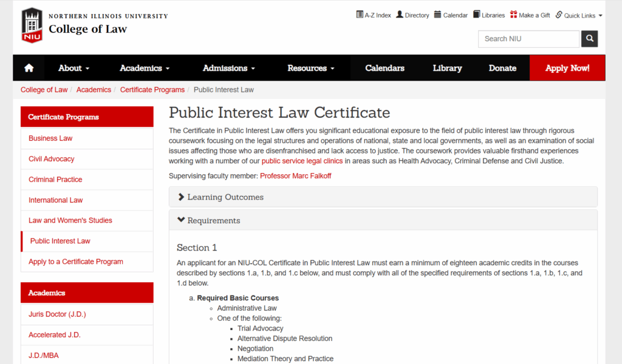622x364 pixels.
Task: Go to Certificate Programs breadcrumb
Action: (x=152, y=90)
